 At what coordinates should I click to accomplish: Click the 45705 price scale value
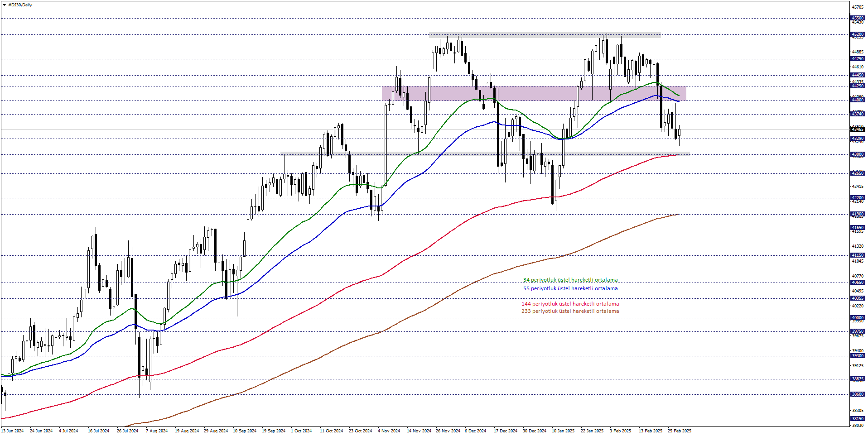point(858,7)
